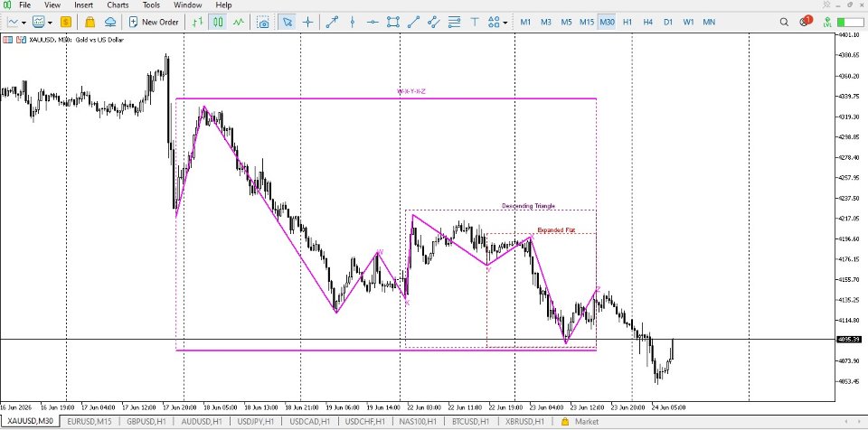Select the horizontal line tool
The image size is (868, 430).
tap(373, 23)
